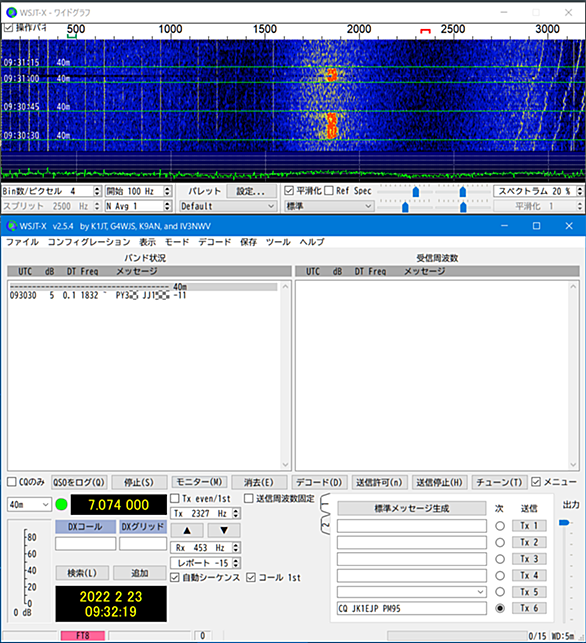The image size is (586, 643).
Task: Click the WSJT-X globe icon in the main title bar
Action: pos(11,226)
